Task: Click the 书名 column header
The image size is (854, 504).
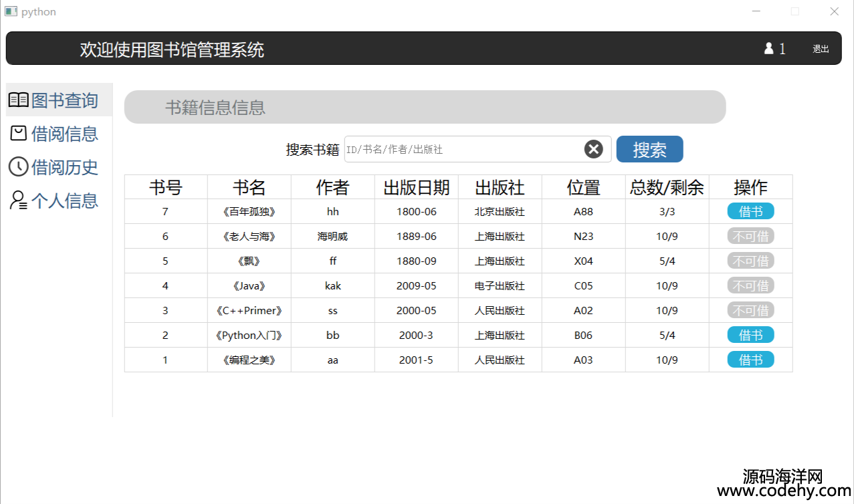Action: [249, 187]
